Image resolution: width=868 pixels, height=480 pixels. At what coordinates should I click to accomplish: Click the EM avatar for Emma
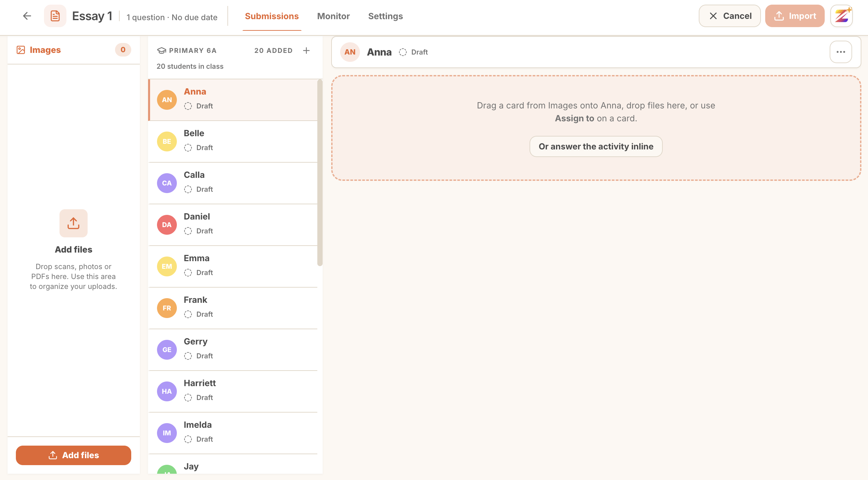pos(167,266)
